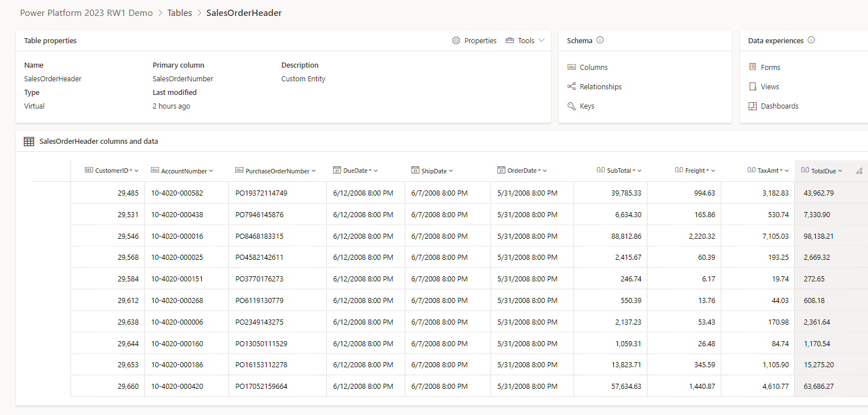Click the table grid icon beside columns and data
The image size is (868, 415).
(29, 142)
